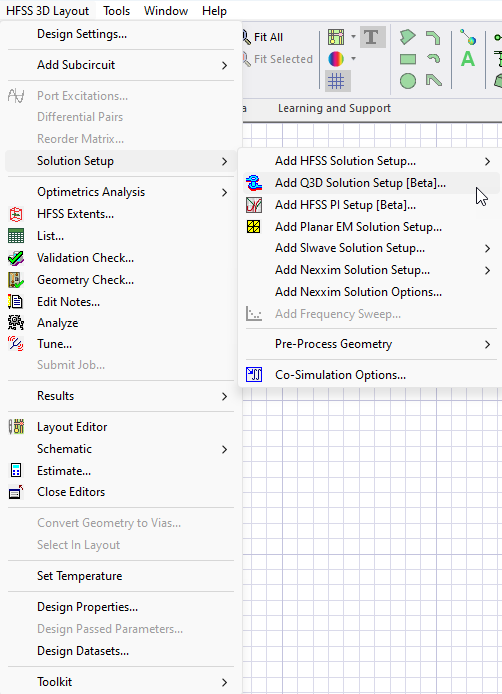
Task: Expand the Toolkit submenu
Action: tap(120, 682)
